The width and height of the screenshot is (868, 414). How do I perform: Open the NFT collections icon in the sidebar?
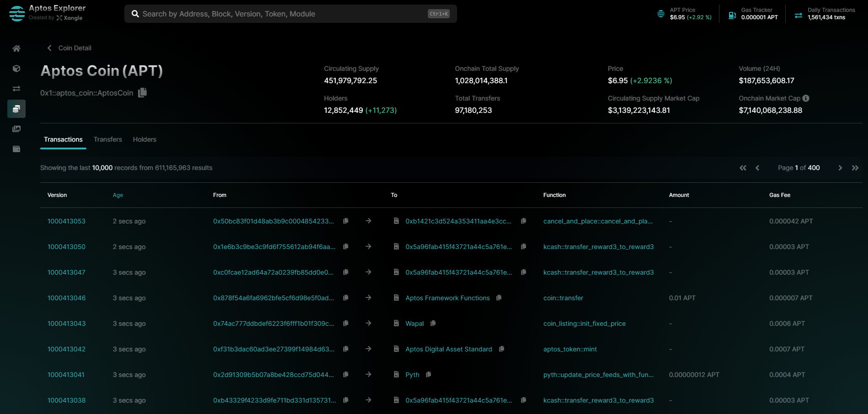(16, 129)
